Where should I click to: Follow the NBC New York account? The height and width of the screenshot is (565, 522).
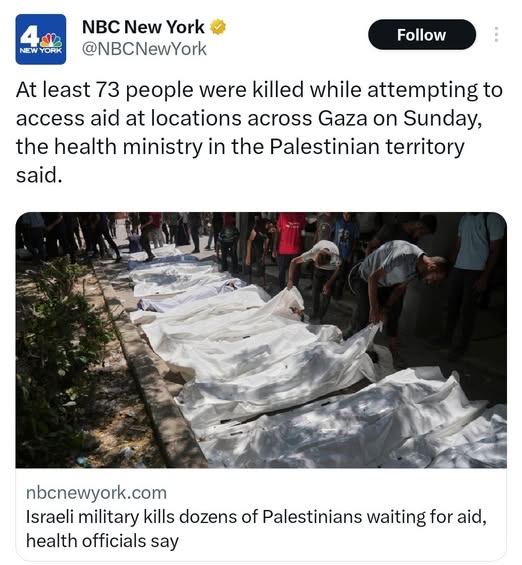point(422,35)
